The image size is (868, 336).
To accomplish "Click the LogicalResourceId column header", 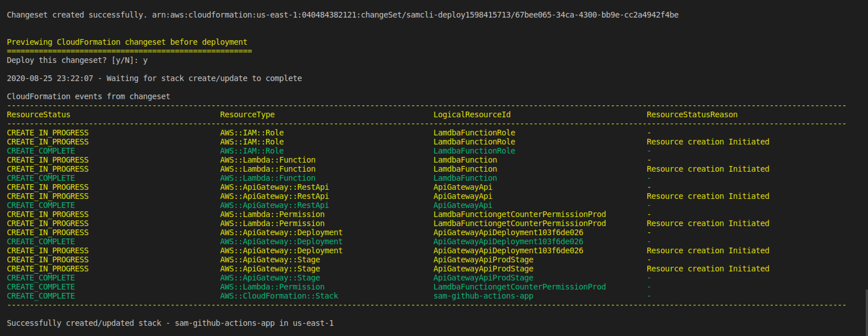I will [472, 115].
